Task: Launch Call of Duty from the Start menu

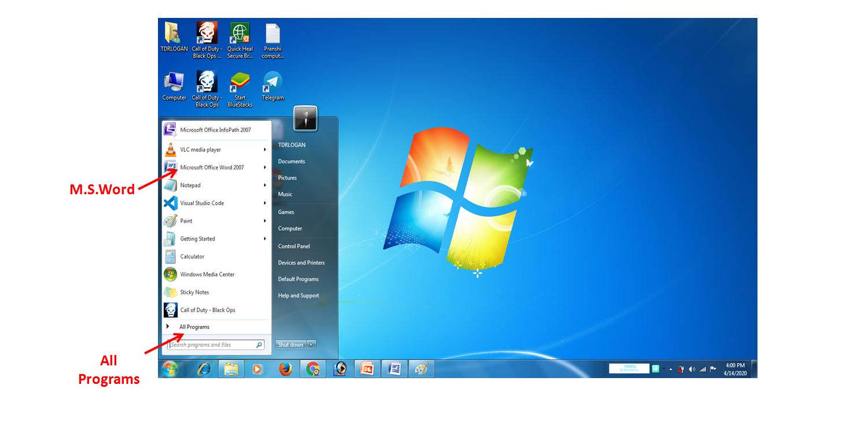Action: 216,310
